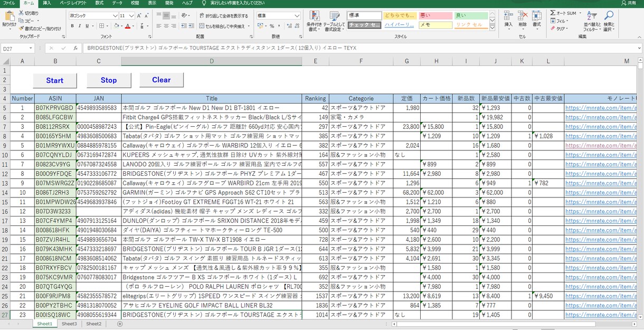
Task: Click the decrease indent icon
Action: 185,26
